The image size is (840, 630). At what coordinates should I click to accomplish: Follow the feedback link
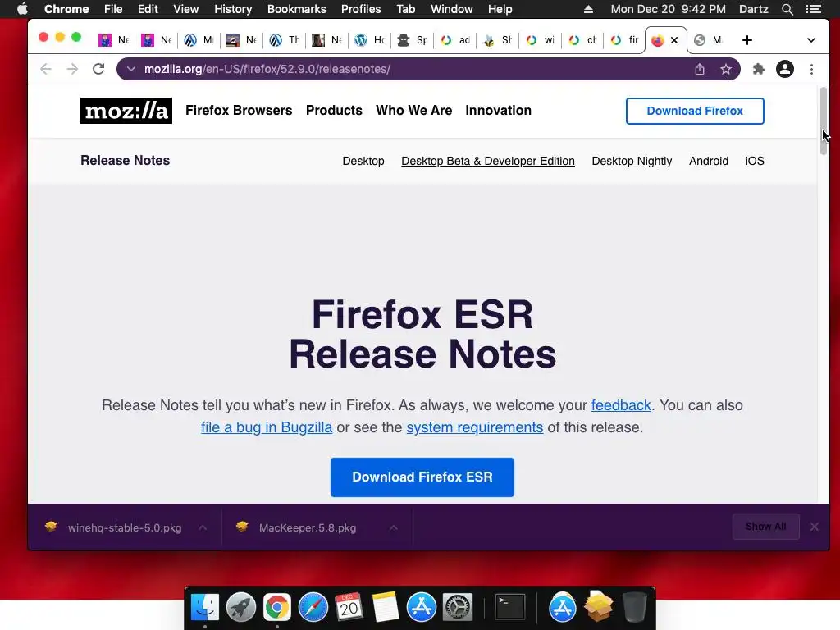[621, 405]
